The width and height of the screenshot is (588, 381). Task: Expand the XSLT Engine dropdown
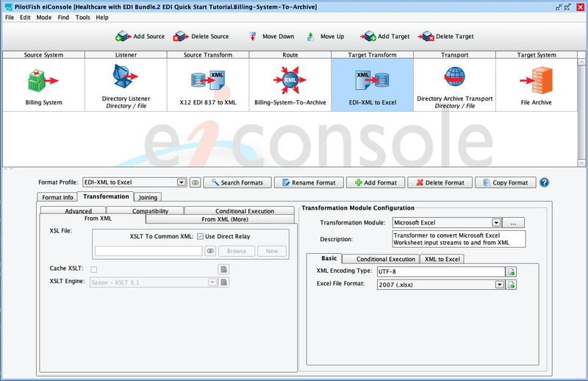pyautogui.click(x=212, y=282)
